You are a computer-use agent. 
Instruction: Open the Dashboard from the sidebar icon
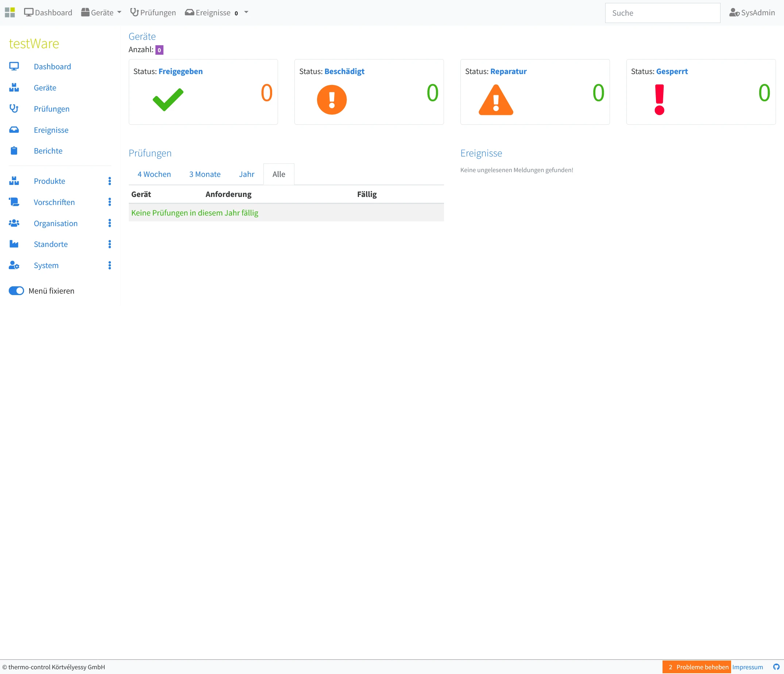(14, 66)
